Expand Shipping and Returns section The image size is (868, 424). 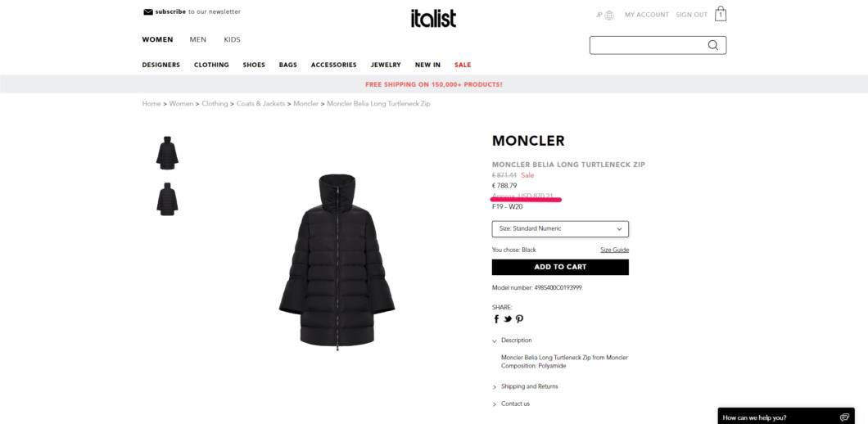pos(525,386)
